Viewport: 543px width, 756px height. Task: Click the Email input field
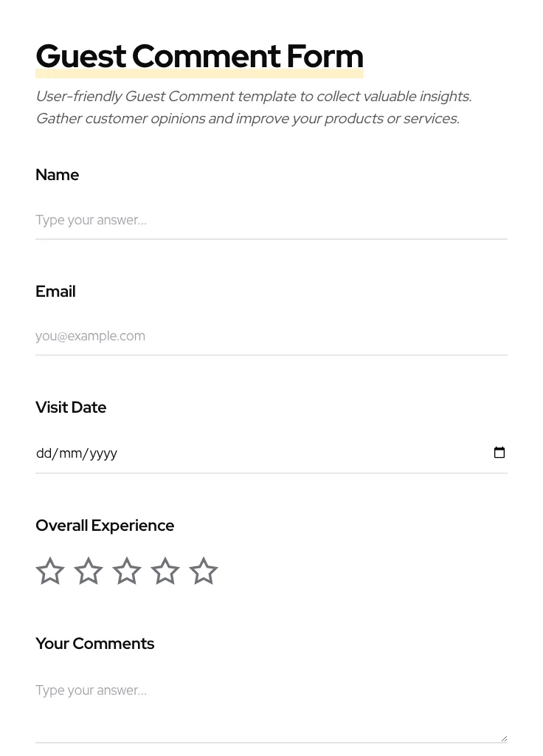click(x=271, y=336)
